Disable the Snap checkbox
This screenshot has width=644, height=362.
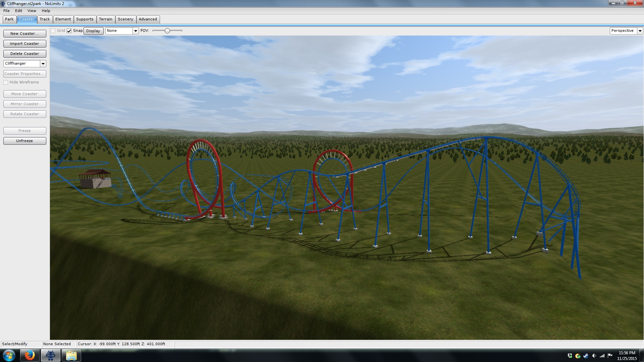(x=69, y=31)
